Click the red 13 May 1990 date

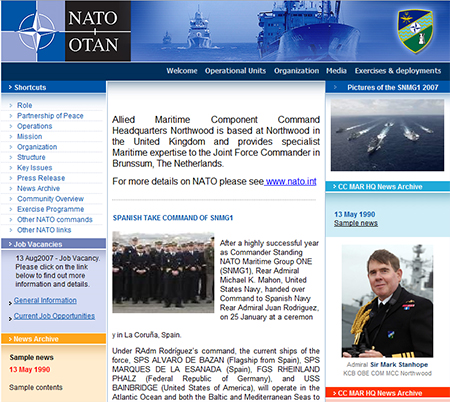[x=30, y=370]
